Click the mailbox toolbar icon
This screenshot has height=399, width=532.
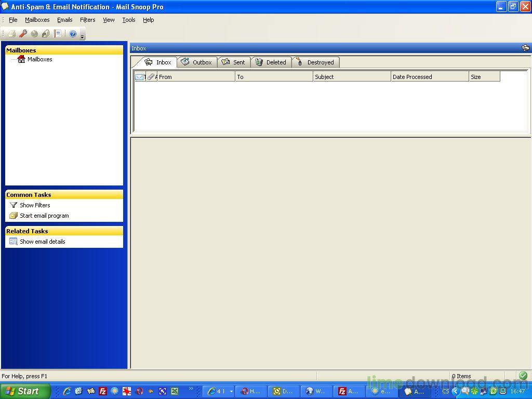coord(46,34)
